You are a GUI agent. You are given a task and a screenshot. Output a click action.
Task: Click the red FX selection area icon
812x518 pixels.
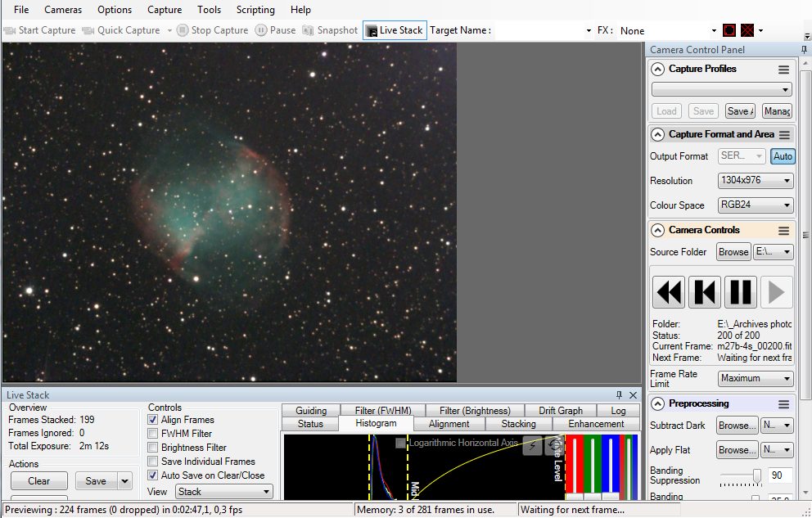pyautogui.click(x=729, y=30)
